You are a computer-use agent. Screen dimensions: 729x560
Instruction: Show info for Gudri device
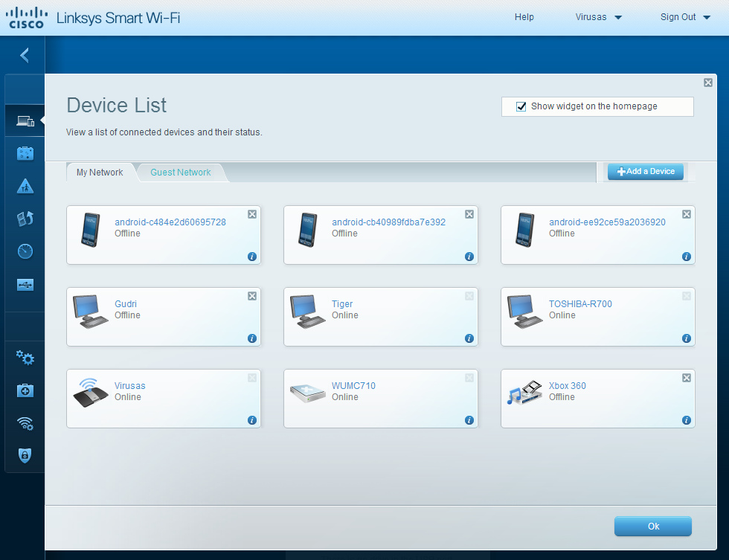pos(252,338)
